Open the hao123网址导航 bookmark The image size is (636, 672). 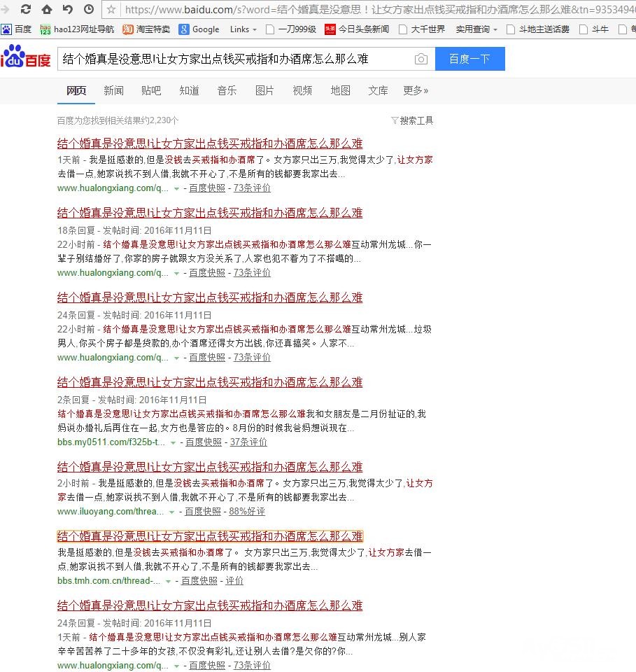(x=77, y=29)
